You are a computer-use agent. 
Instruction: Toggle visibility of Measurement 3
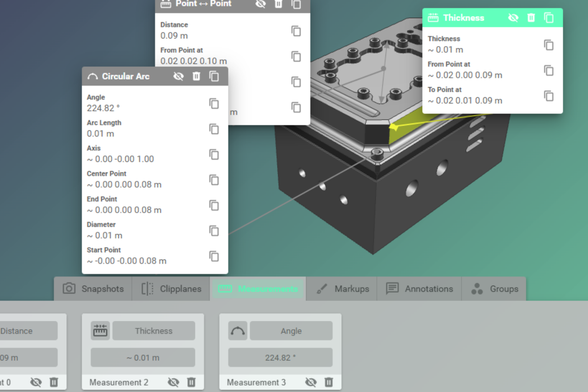311,382
